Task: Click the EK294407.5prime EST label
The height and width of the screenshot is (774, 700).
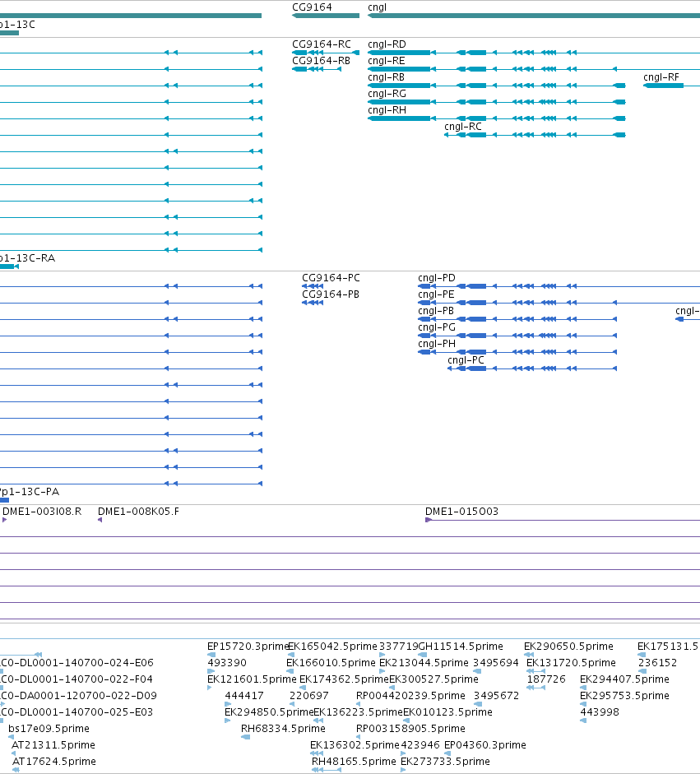Action: 625,679
